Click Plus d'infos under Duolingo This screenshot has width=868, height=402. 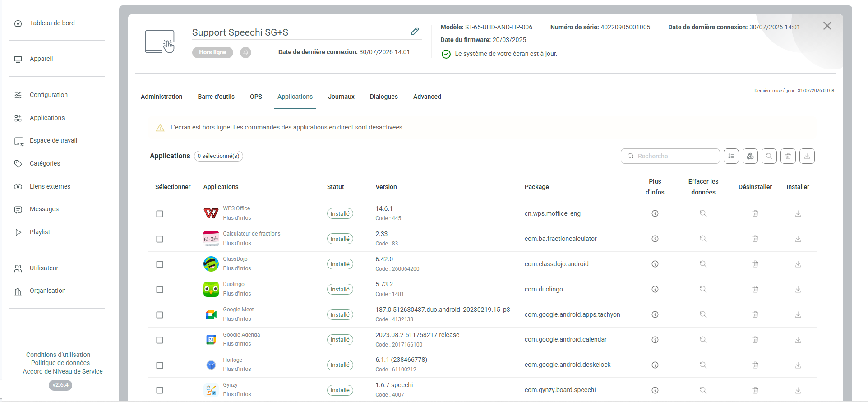[x=237, y=294]
